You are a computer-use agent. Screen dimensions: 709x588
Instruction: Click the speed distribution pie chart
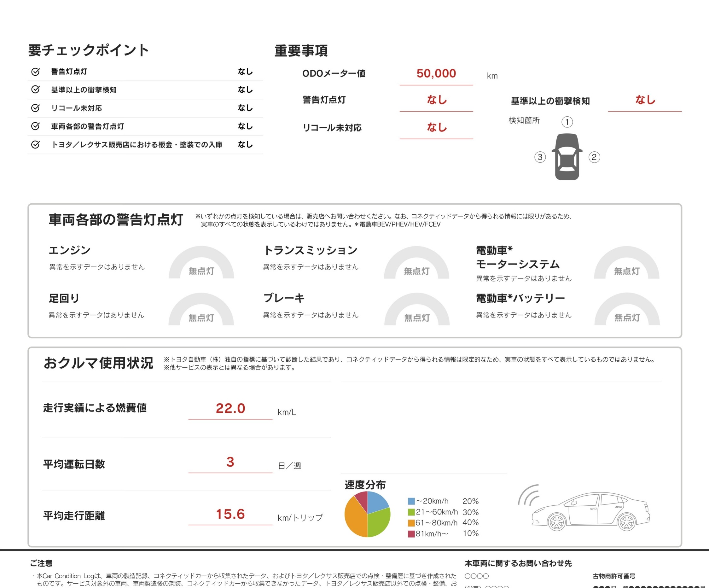[367, 514]
